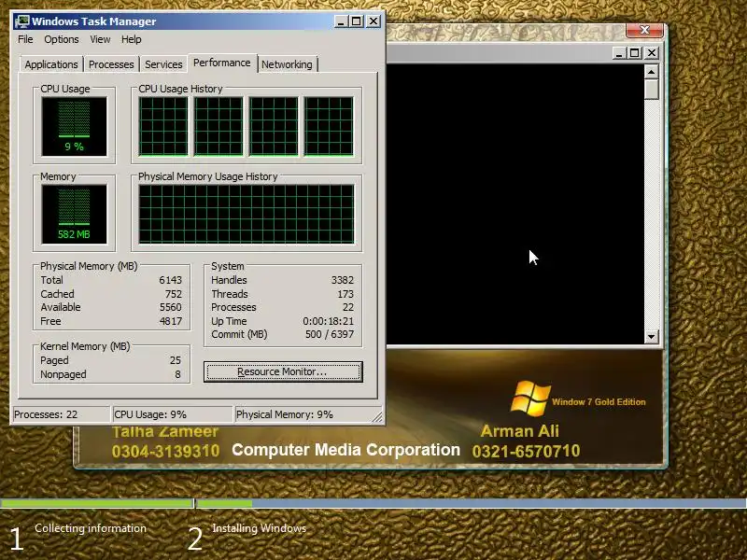
Task: Minimize the Windows Task Manager window
Action: 340,21
